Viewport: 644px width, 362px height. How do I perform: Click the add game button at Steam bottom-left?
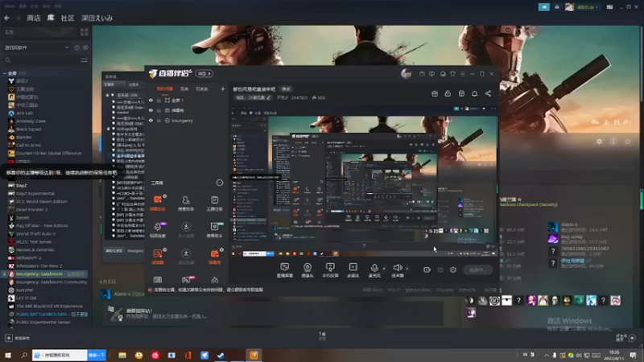pos(17,338)
